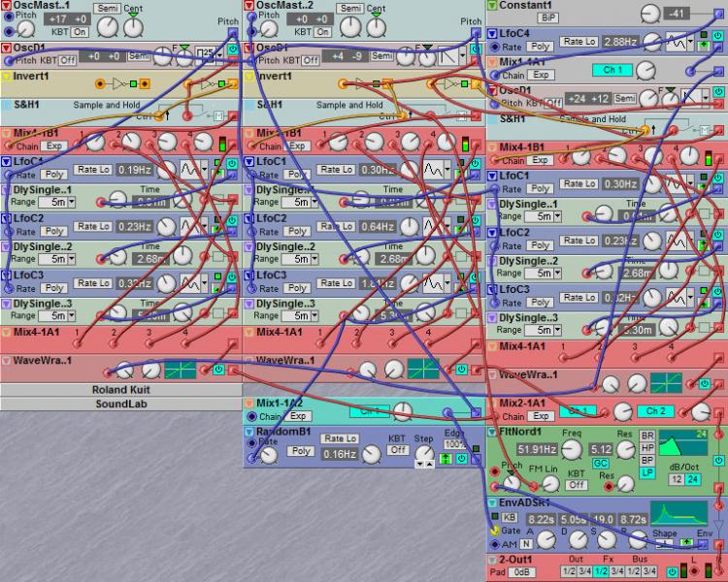The image size is (728, 582).
Task: Open the LfoC4 waveform dropdown arrow
Action: pos(692,43)
